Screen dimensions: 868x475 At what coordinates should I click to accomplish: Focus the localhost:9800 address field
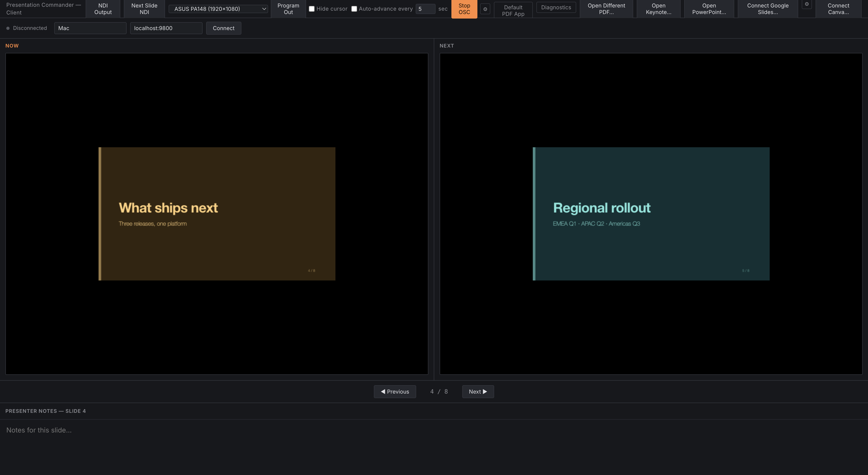point(166,28)
